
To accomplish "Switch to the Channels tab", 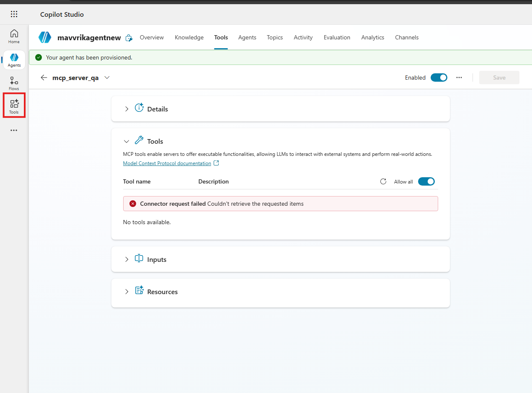I will (x=407, y=37).
